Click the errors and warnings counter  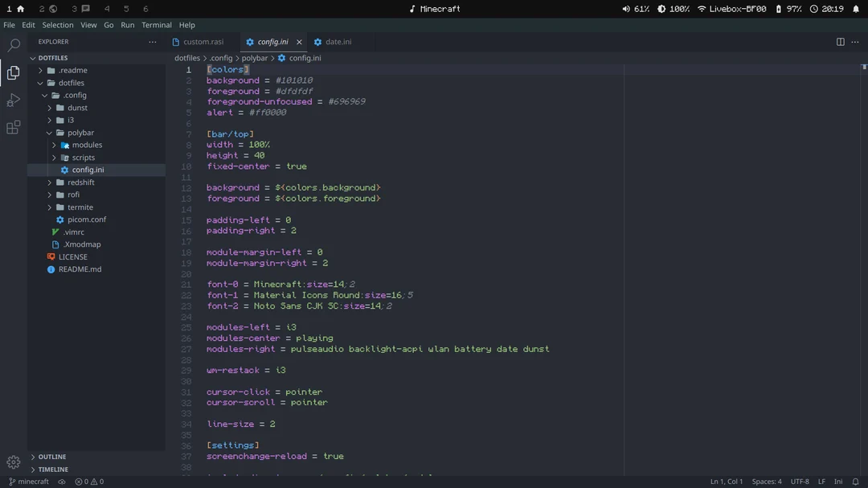tap(88, 482)
